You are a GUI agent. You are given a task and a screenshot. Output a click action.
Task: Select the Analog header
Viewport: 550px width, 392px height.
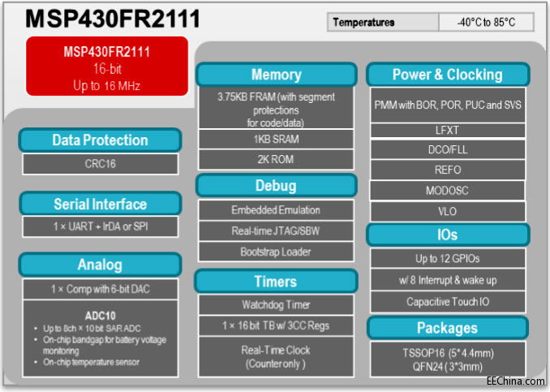coord(101,265)
